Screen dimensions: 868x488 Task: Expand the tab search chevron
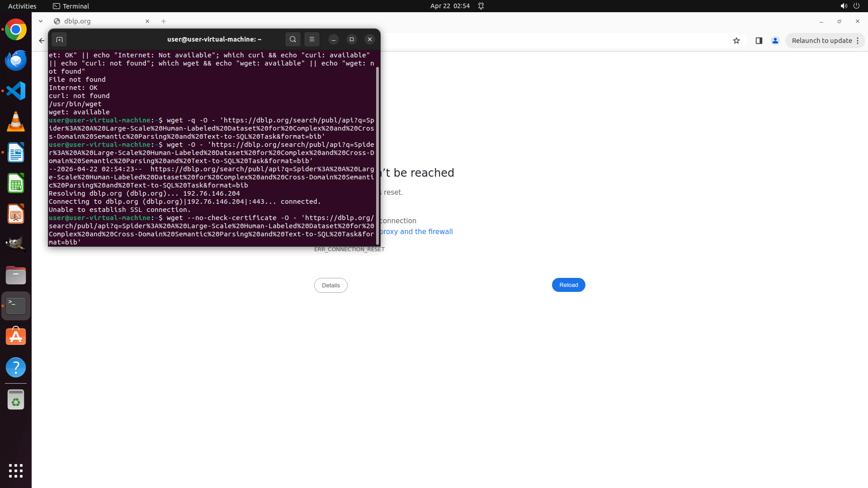41,21
